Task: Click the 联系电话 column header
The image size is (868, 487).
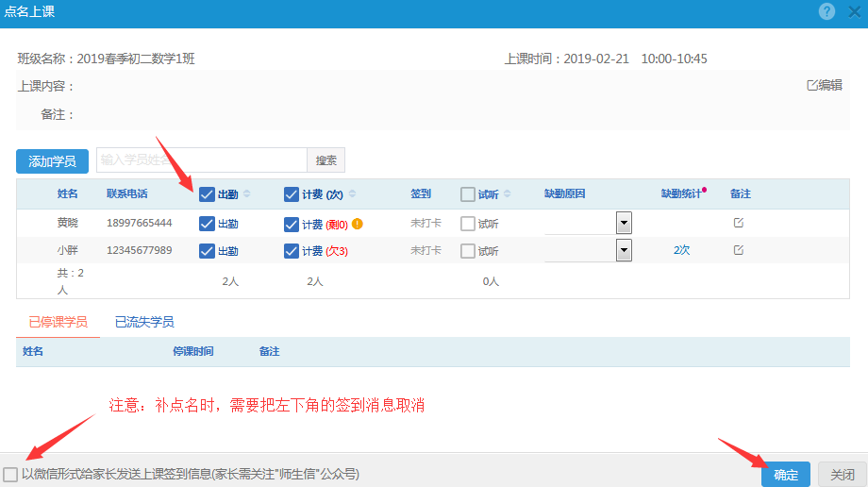Action: 127,193
